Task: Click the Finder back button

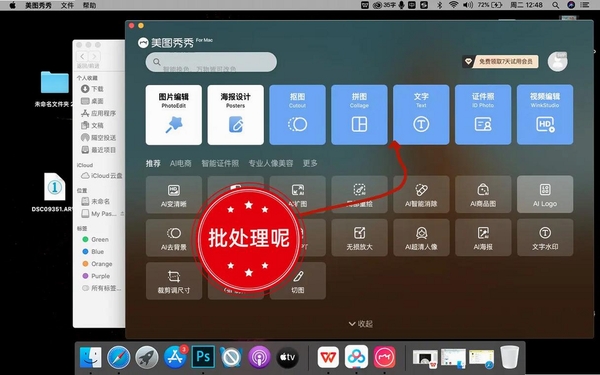Action: [x=82, y=57]
